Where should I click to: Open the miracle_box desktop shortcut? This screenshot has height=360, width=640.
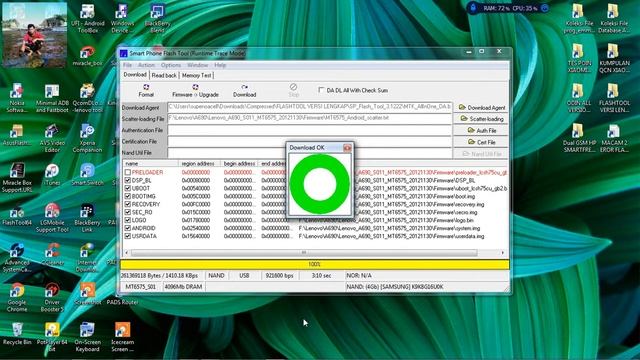click(x=87, y=56)
